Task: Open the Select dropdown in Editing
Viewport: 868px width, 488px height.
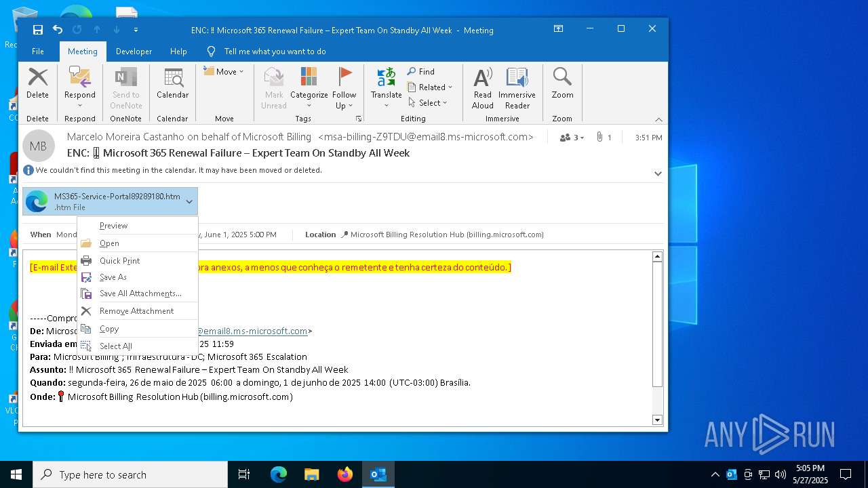Action: pos(428,102)
